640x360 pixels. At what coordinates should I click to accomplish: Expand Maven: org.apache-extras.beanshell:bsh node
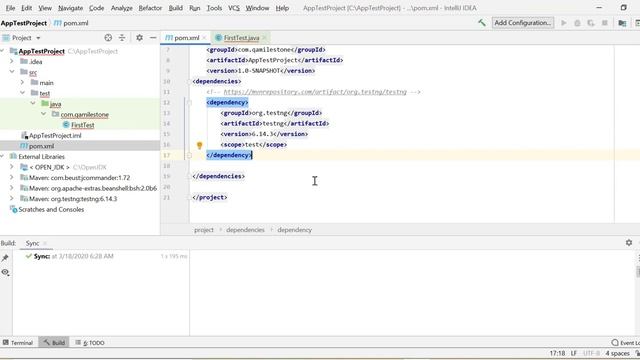coord(12,188)
